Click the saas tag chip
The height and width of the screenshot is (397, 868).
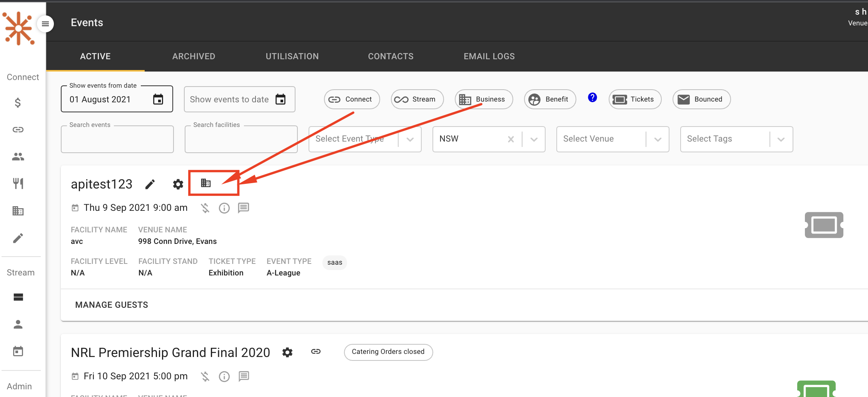coord(335,262)
